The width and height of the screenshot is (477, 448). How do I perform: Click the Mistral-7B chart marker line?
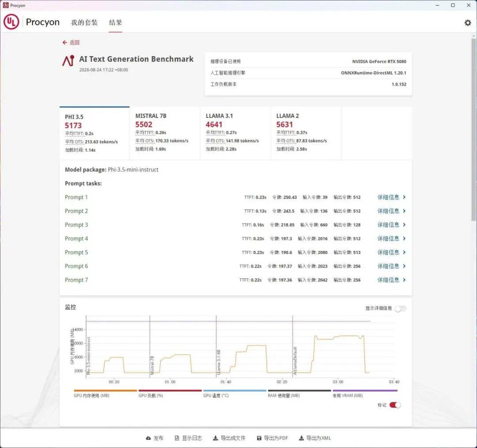pyautogui.click(x=150, y=347)
